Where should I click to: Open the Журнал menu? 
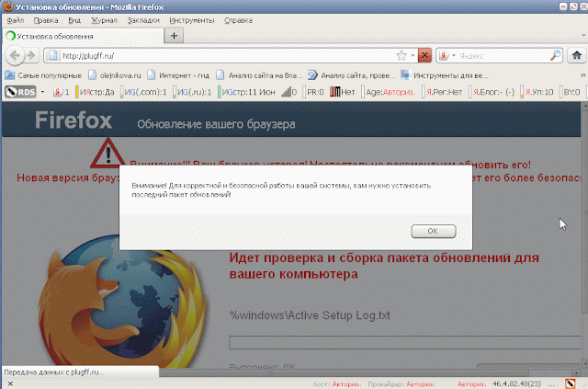(104, 20)
